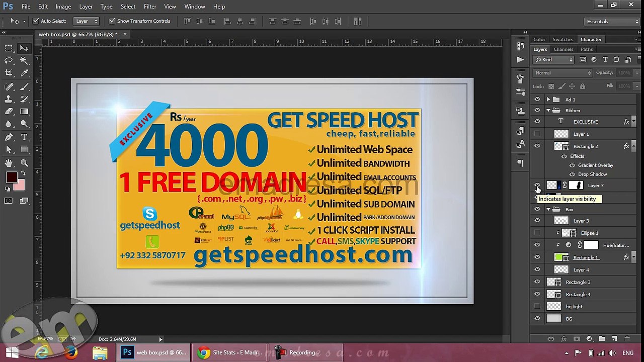The image size is (644, 362).
Task: Show the hidden Layer 1
Action: point(537,134)
